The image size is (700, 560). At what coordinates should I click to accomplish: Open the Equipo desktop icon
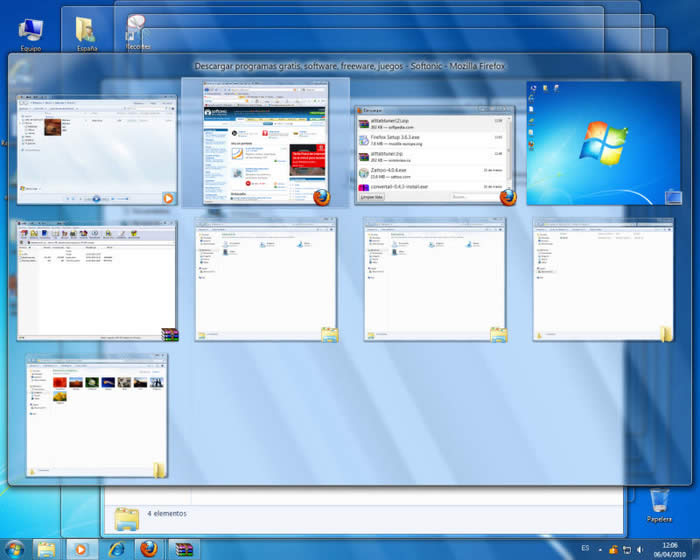(x=31, y=32)
